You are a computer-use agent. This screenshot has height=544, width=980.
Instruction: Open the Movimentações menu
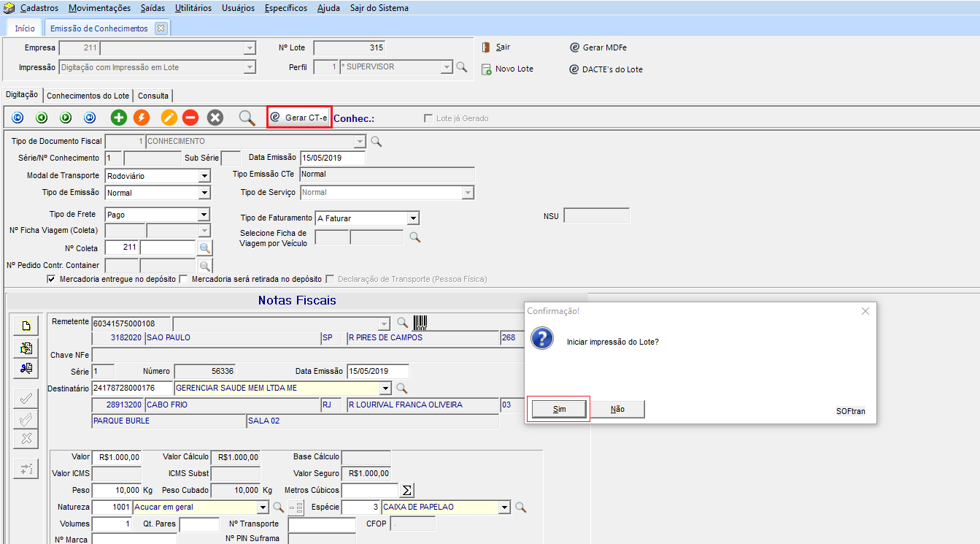pos(100,8)
